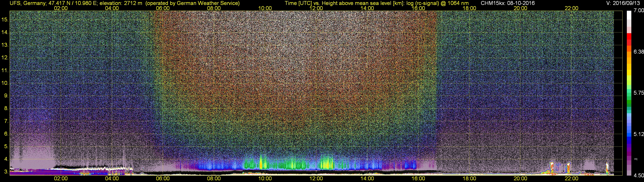Click the 12:00 label on the bottom time axis
Screen dimensions: 644x182
click(x=316, y=179)
